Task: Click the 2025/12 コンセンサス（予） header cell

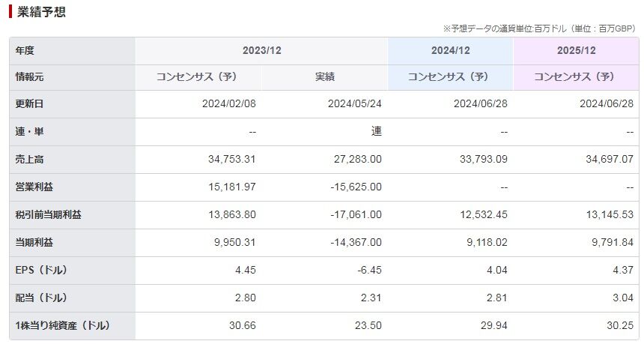Action: 577,77
